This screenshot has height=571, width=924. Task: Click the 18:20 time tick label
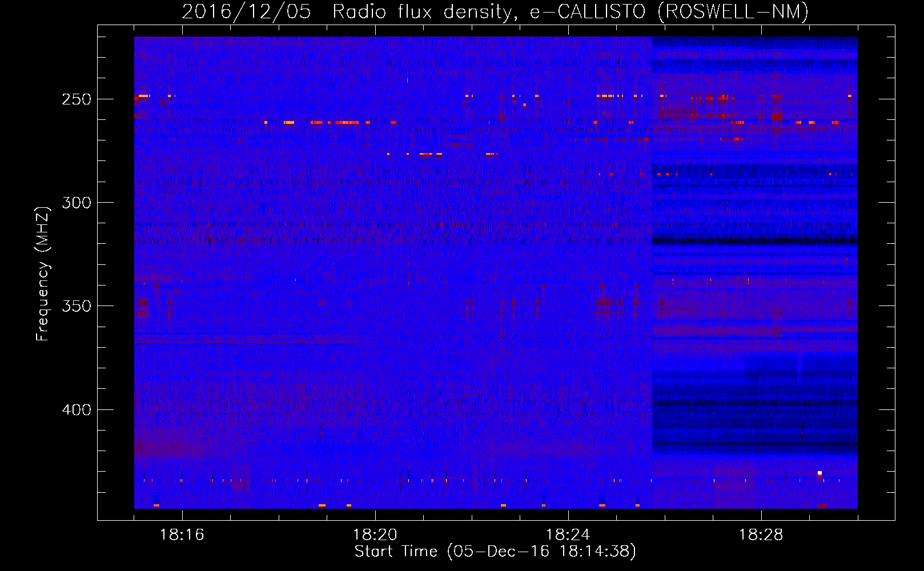tap(375, 535)
